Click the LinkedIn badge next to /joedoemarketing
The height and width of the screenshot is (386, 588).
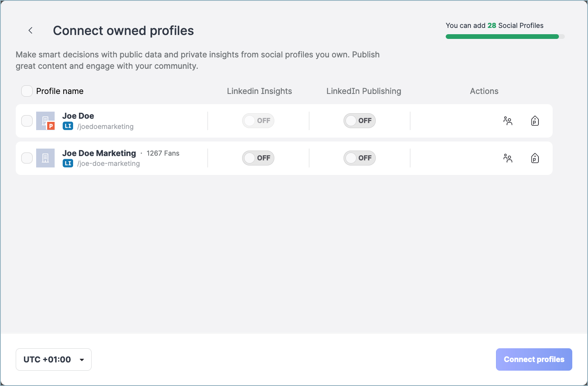click(68, 126)
